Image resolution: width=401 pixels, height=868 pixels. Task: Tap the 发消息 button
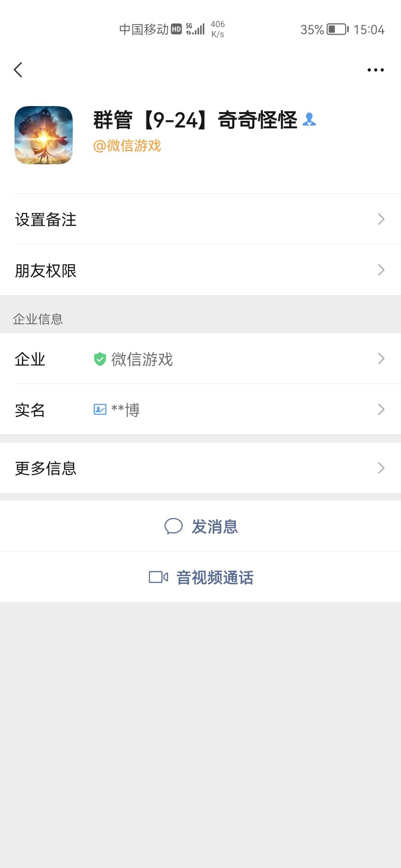tap(200, 526)
